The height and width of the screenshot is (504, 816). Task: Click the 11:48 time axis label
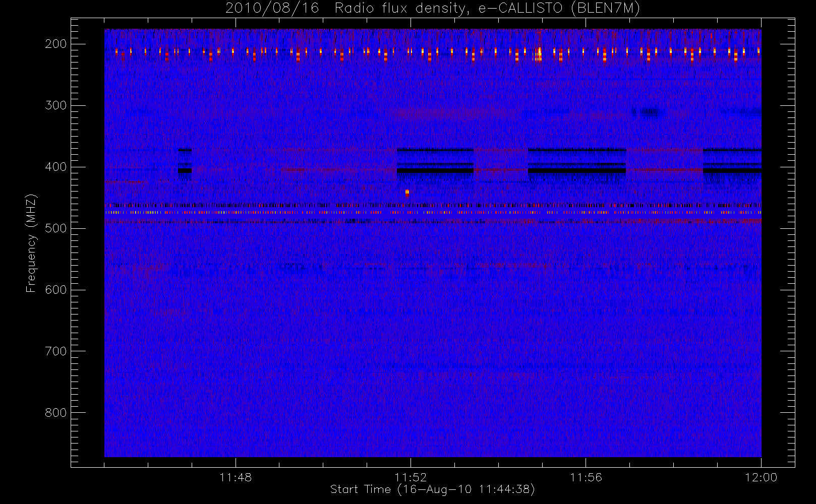236,477
